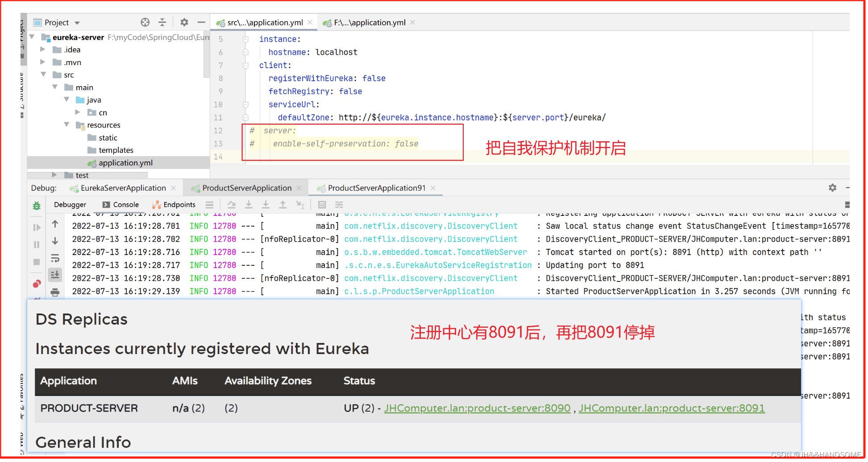Toggle soft-wrap in the console

coord(55,258)
